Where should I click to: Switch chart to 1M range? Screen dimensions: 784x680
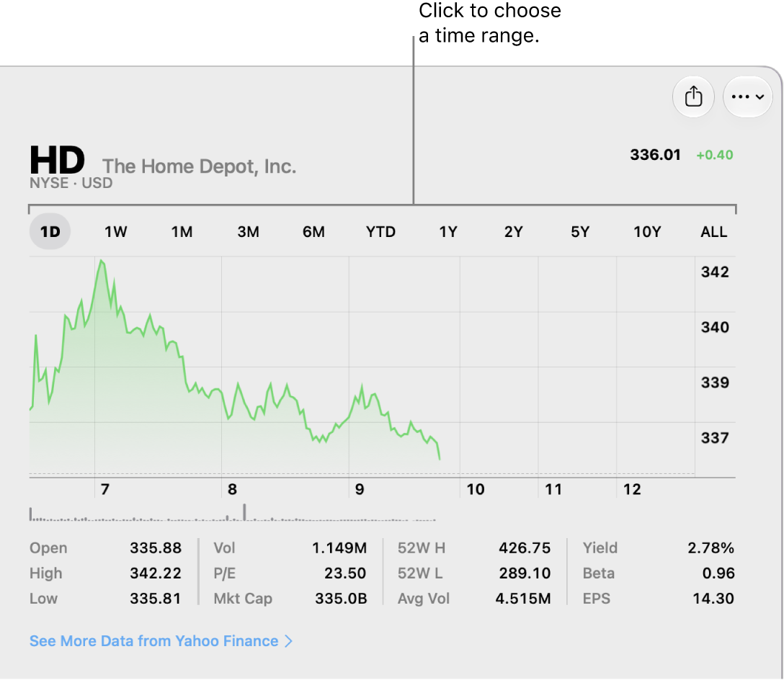click(x=182, y=231)
